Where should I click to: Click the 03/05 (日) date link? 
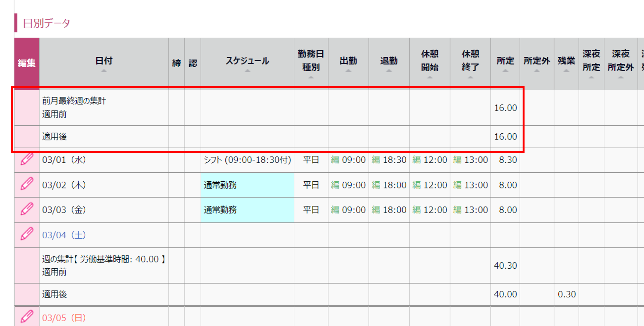(x=64, y=318)
